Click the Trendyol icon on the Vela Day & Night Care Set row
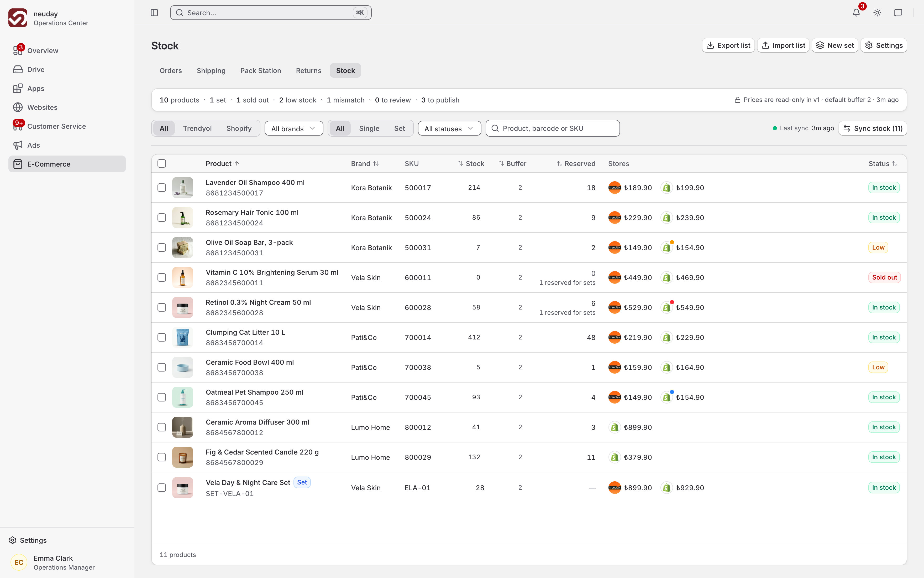Viewport: 924px width, 578px height. (x=614, y=488)
